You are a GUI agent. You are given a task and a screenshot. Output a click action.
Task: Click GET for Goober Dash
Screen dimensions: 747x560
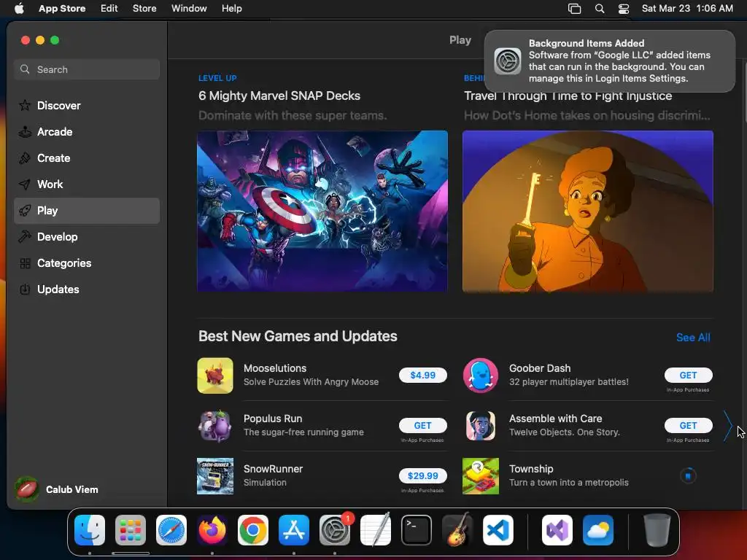689,376
